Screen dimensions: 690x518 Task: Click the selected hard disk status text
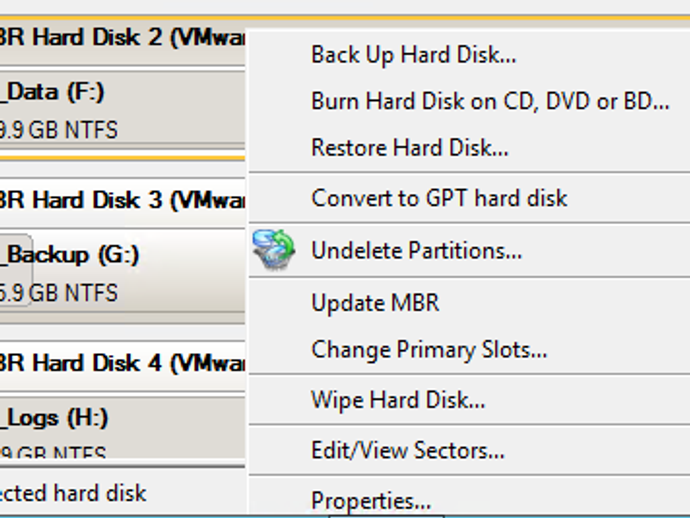[x=73, y=493]
